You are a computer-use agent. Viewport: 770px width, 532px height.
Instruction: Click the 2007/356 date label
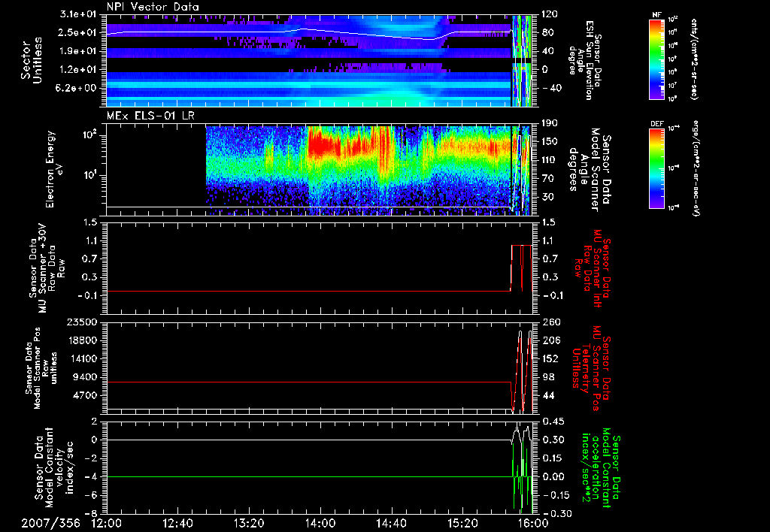[x=50, y=523]
